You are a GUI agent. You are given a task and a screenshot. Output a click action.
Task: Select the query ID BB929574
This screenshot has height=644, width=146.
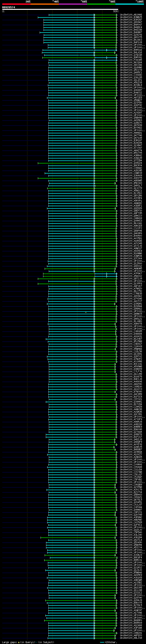pos(8,8)
